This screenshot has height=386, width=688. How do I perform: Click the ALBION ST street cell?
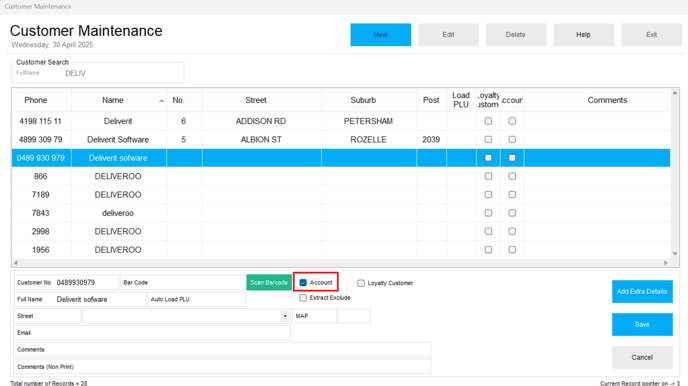pos(262,139)
